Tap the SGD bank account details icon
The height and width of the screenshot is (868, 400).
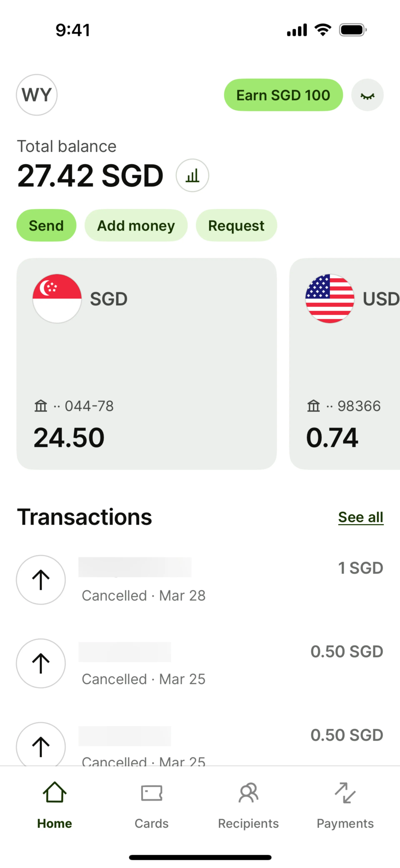point(41,406)
